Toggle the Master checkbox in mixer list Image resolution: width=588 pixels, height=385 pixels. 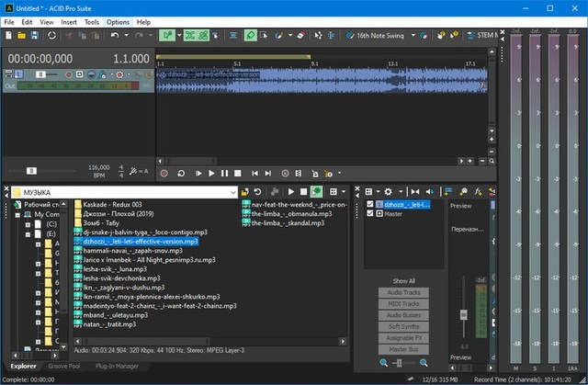[370, 214]
